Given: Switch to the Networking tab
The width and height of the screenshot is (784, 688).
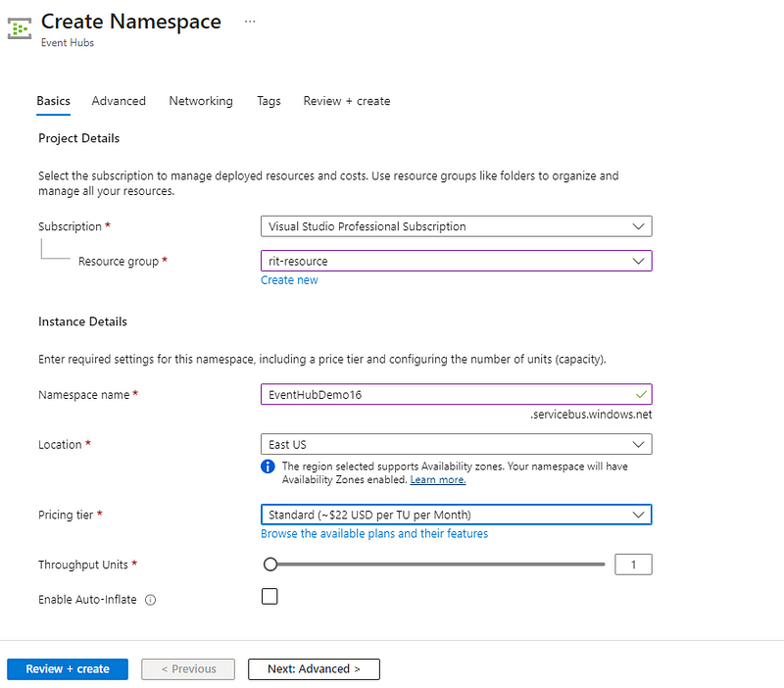Looking at the screenshot, I should coord(201,101).
